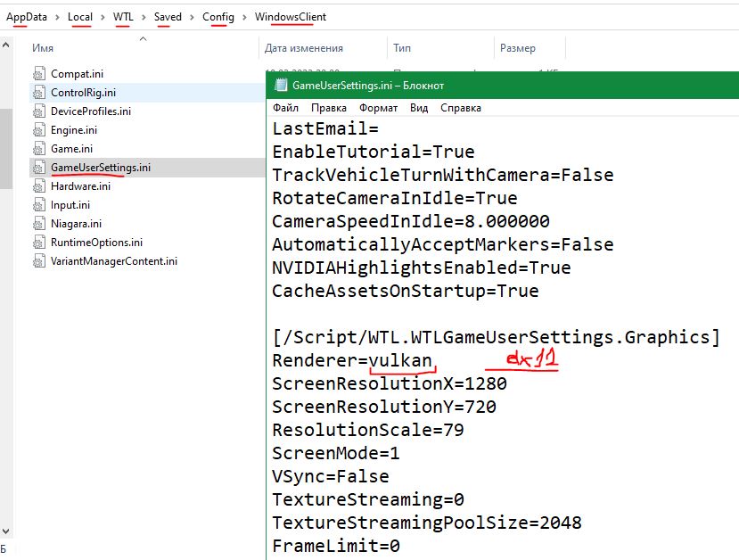This screenshot has width=739, height=560.
Task: Click the Niagara.ini file icon
Action: [39, 224]
